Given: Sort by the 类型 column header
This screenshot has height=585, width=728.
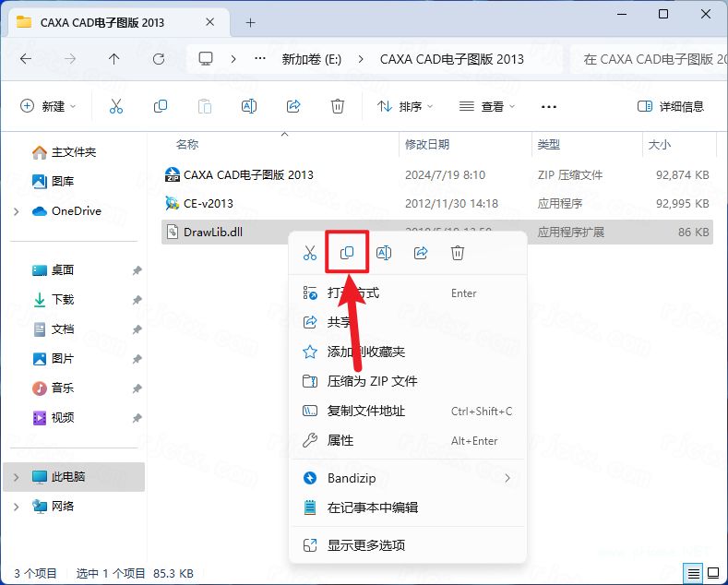Looking at the screenshot, I should 548,144.
